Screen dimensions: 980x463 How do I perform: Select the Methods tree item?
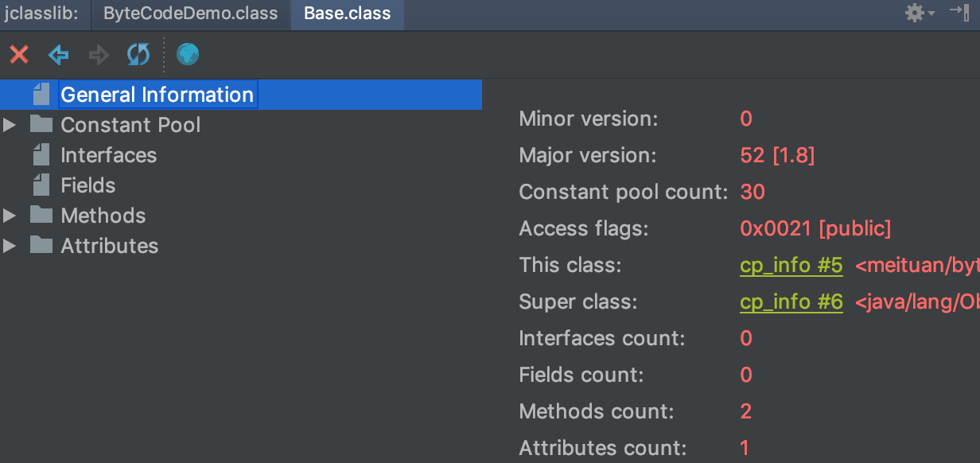(103, 216)
